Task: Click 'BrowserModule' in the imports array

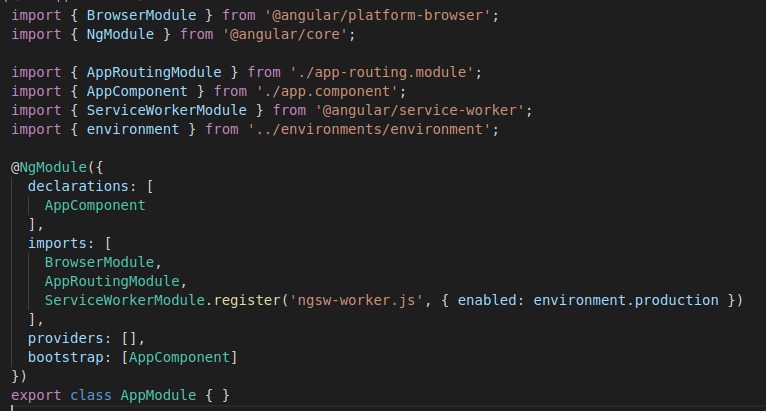Action: coord(100,262)
